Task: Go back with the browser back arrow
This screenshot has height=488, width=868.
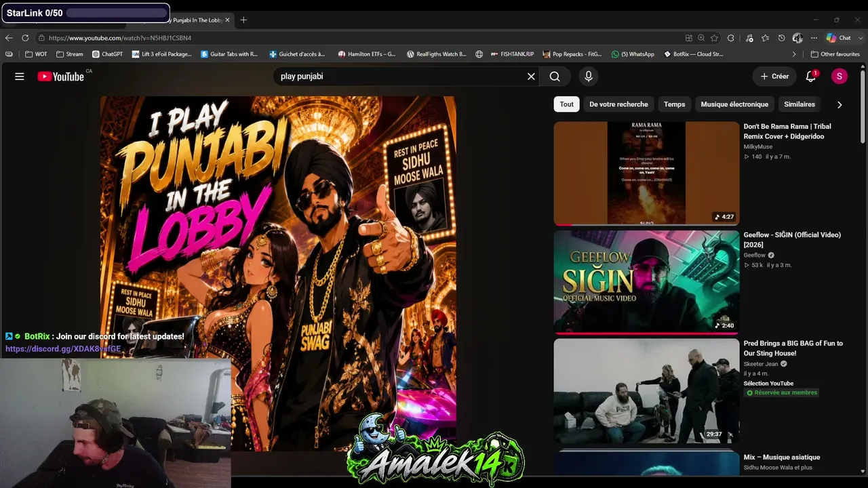Action: 9,38
